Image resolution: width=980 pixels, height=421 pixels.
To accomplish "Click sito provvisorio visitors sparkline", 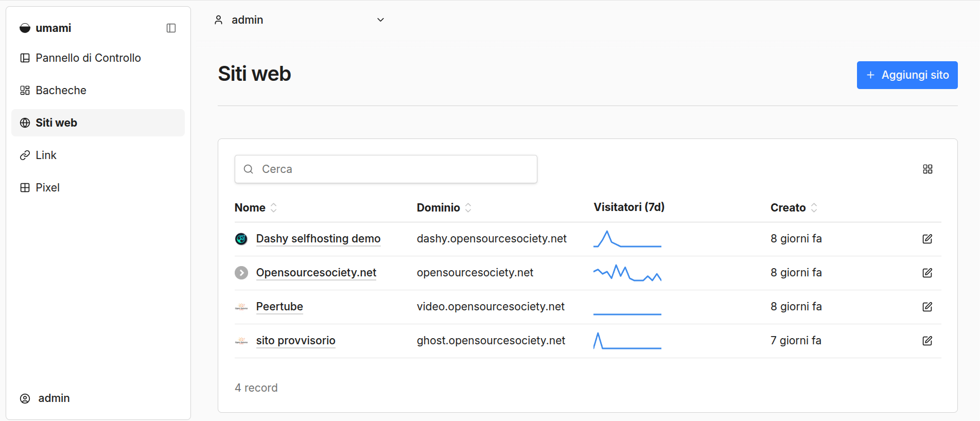I will (x=627, y=341).
